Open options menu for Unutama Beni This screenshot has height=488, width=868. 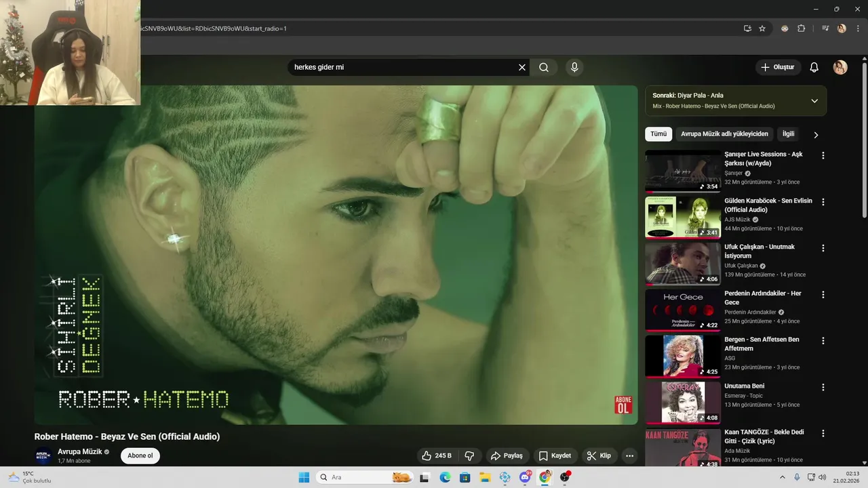click(823, 387)
